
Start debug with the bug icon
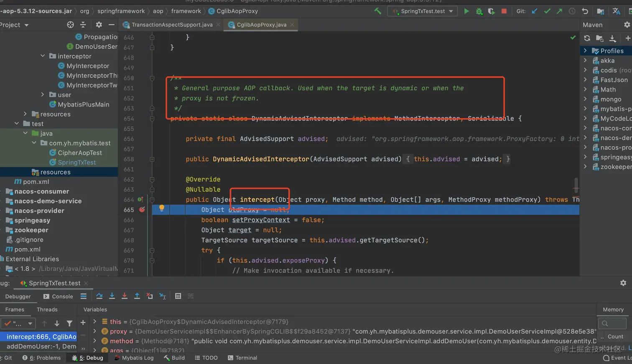pos(479,11)
